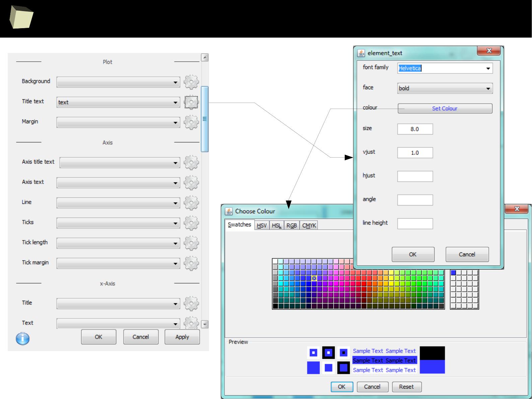
Task: Open the gear settings icon beside Tick length
Action: click(191, 243)
